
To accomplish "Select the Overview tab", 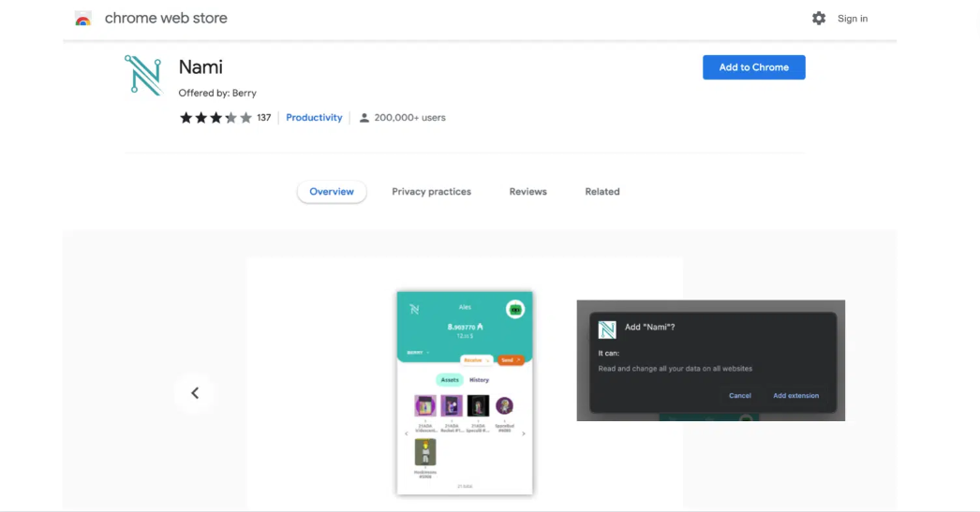I will (x=332, y=192).
